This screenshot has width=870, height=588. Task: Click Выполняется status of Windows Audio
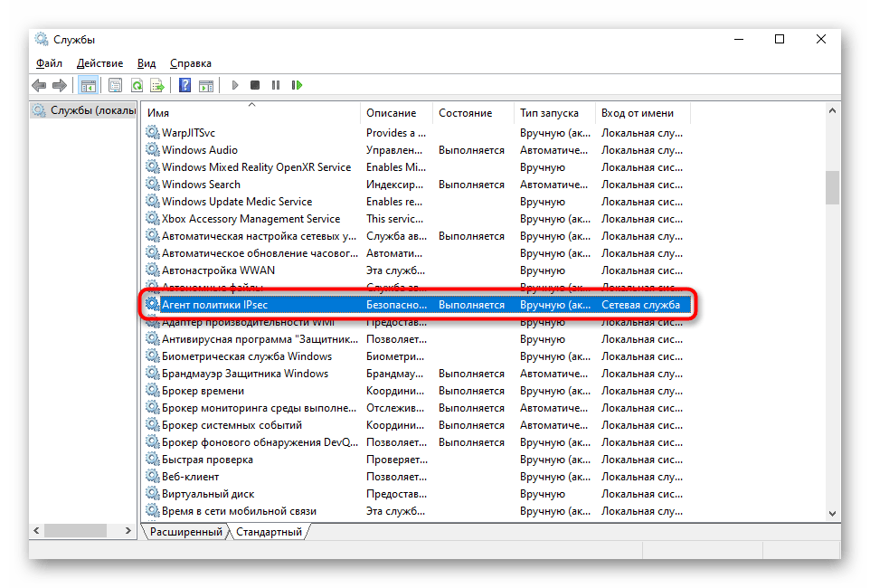click(471, 150)
